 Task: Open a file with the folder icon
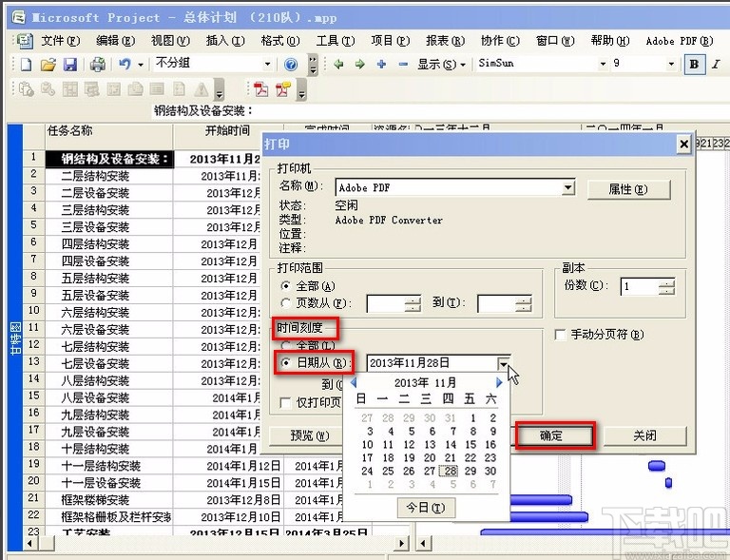point(48,65)
